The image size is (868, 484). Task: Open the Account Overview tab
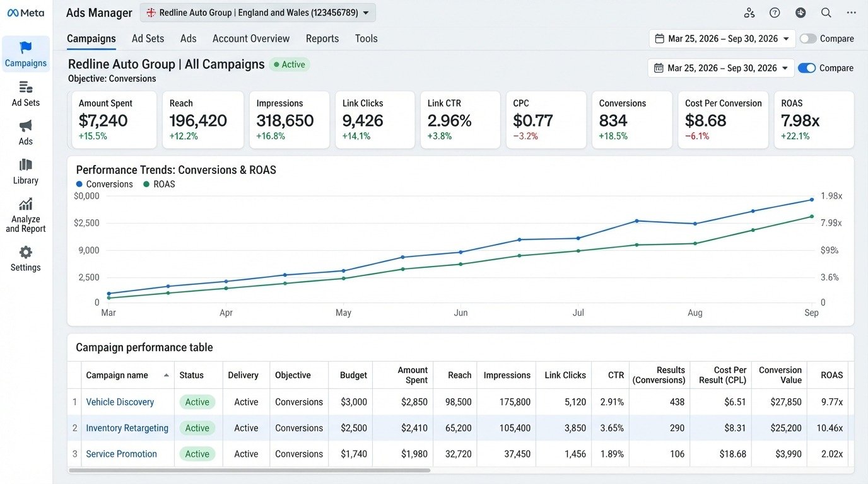[251, 38]
